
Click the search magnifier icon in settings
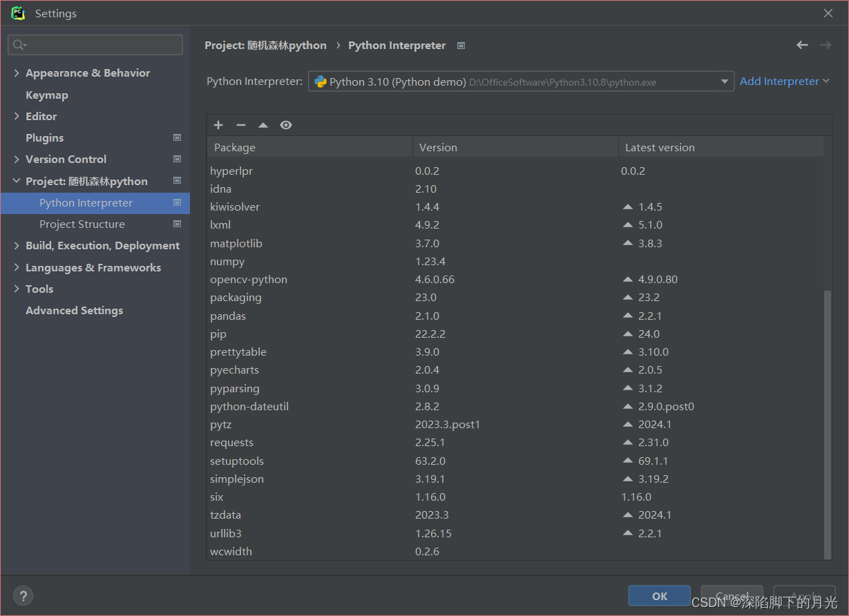(x=19, y=45)
